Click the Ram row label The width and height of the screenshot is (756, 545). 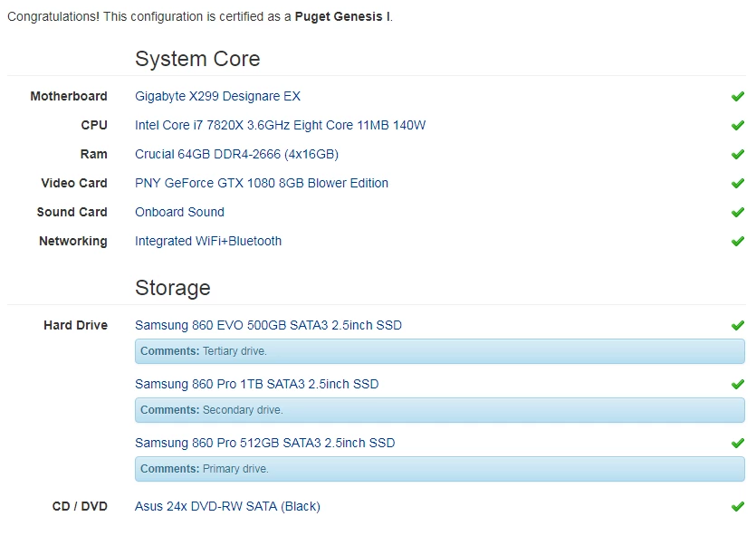93,154
